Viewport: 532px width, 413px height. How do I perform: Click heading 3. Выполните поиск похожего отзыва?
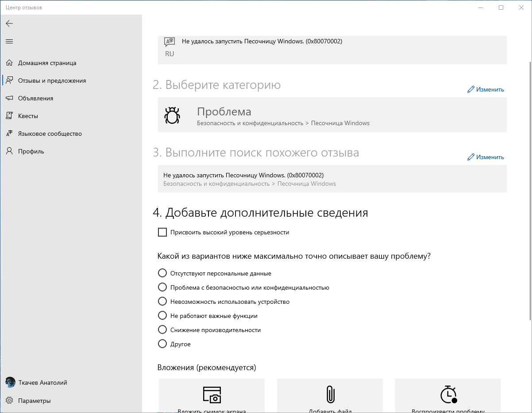tap(256, 153)
